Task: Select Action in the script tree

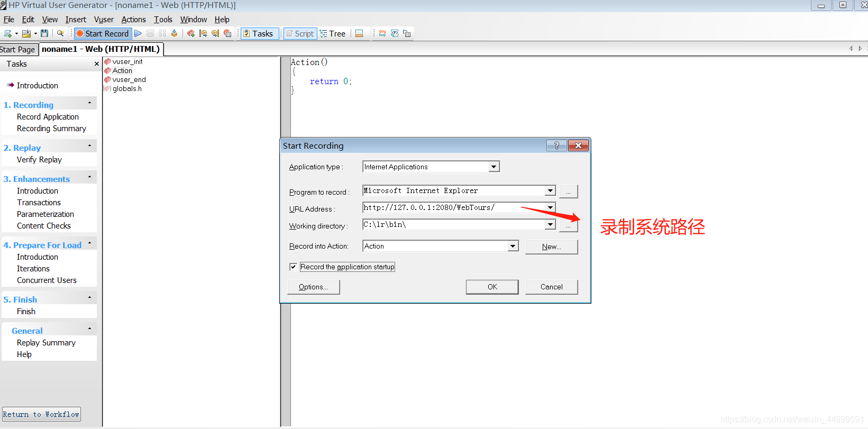Action: point(122,70)
